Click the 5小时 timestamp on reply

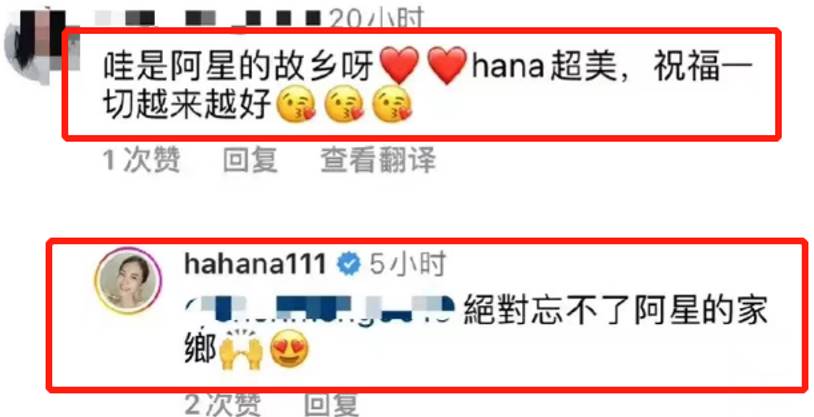click(407, 265)
